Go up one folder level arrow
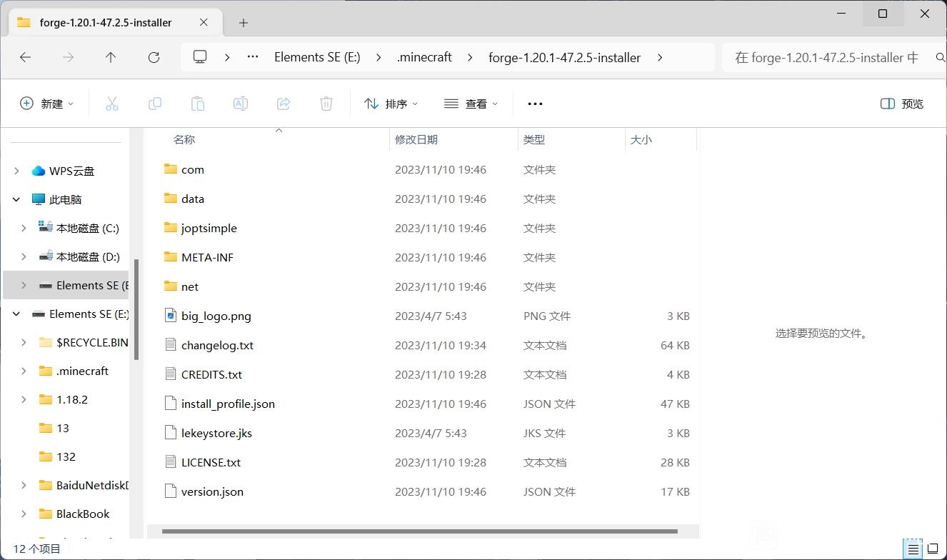Viewport: 947px width, 560px height. point(111,57)
